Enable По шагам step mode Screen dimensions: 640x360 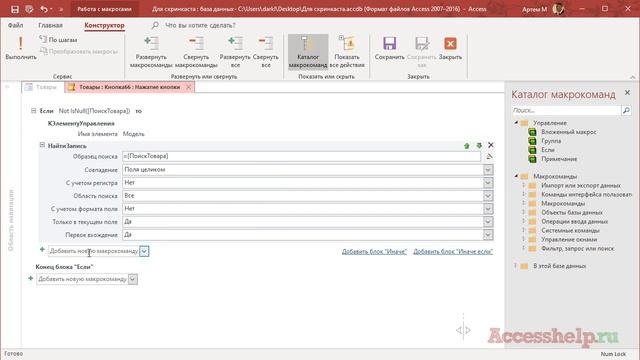coord(58,40)
